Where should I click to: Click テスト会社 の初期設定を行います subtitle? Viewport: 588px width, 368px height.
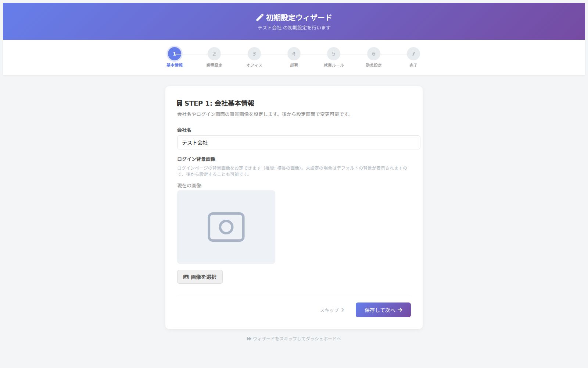coord(294,28)
